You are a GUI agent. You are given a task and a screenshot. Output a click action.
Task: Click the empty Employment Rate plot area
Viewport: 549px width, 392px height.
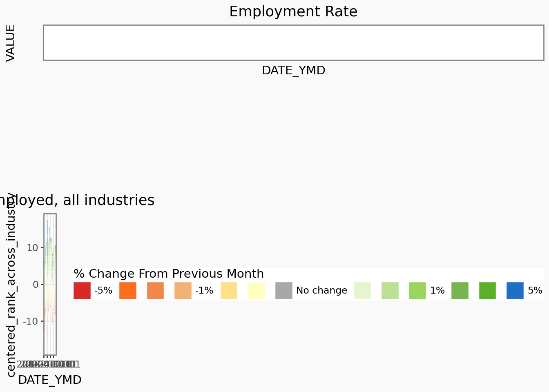(x=293, y=42)
